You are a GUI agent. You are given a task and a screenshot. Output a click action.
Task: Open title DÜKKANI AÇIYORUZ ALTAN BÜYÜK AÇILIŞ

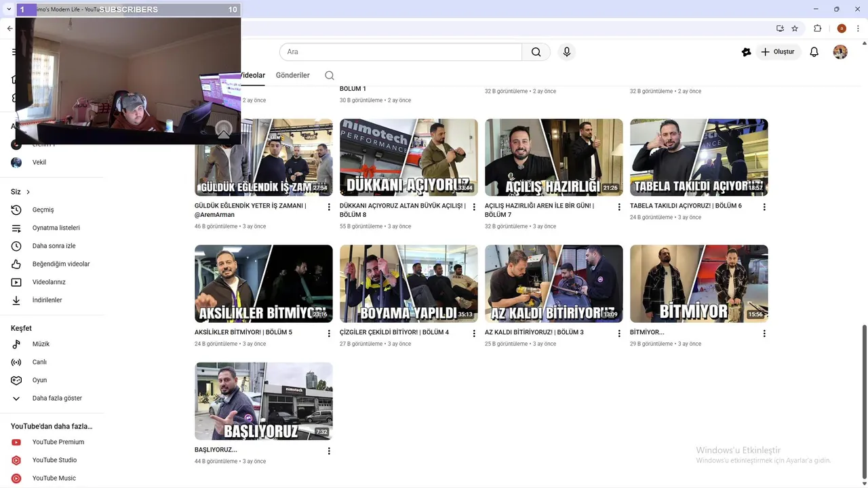tap(403, 210)
